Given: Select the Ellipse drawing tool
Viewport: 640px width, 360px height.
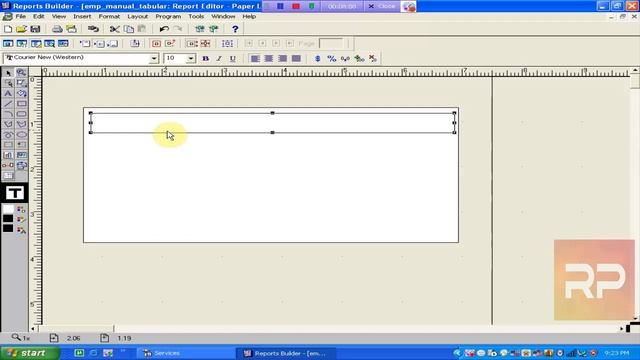Looking at the screenshot, I should pos(22,134).
